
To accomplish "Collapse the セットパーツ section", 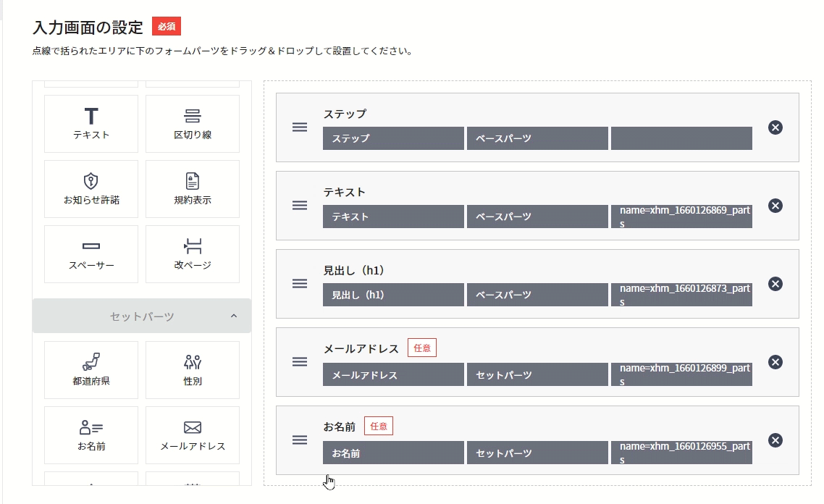I will tap(232, 316).
